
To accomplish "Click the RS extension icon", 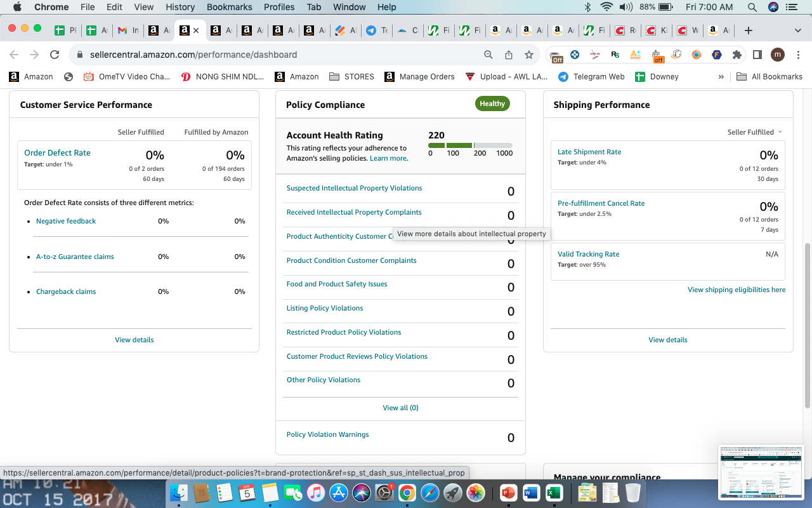I will point(615,55).
